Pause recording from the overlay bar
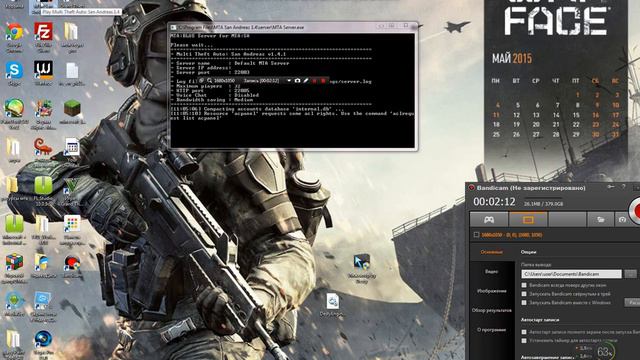Image resolution: width=640 pixels, height=360 pixels. tap(314, 81)
